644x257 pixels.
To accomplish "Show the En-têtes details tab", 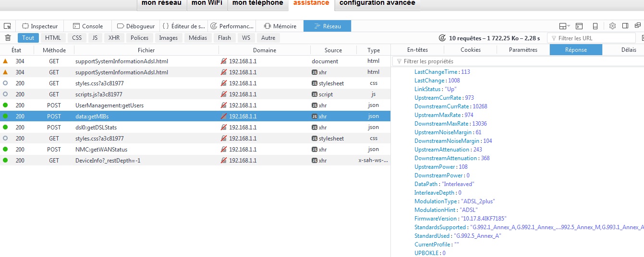I will pos(417,50).
